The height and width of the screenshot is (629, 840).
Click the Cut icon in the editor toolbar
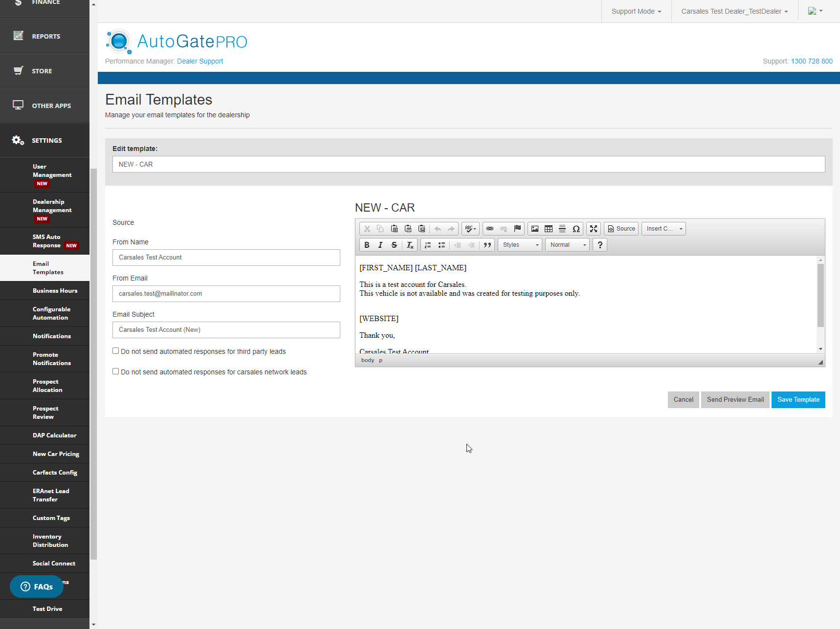[x=367, y=229]
